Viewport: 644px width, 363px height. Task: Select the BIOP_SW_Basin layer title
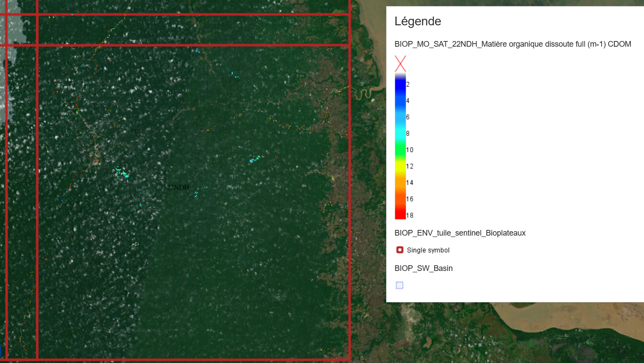pyautogui.click(x=423, y=268)
